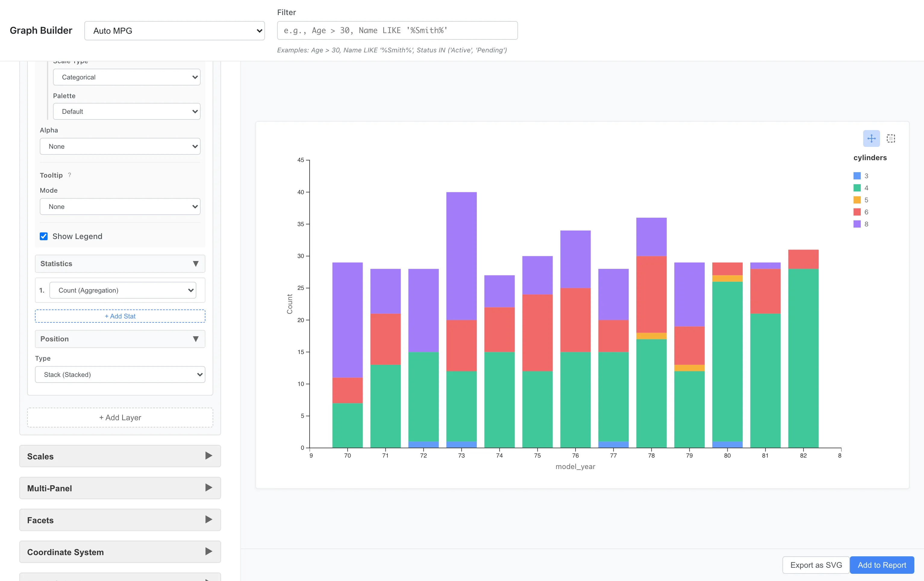
Task: Open the Stack (Stacked) position type dropdown
Action: (120, 374)
